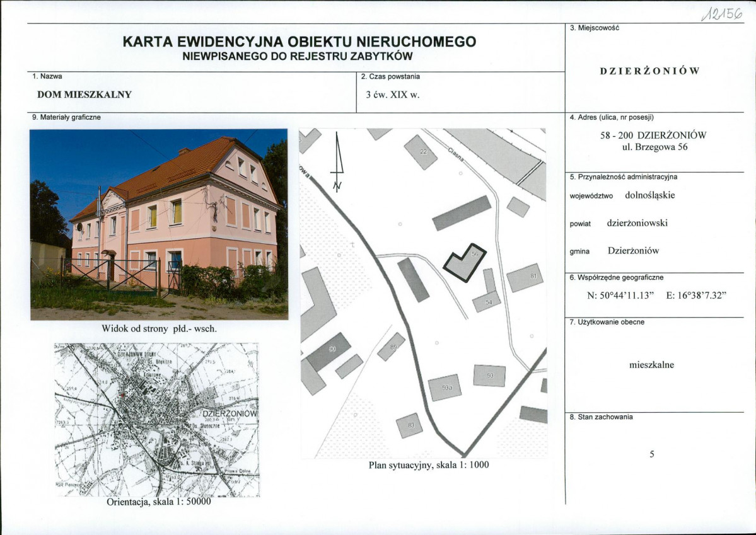Select the building photograph thumbnail

coord(161,224)
